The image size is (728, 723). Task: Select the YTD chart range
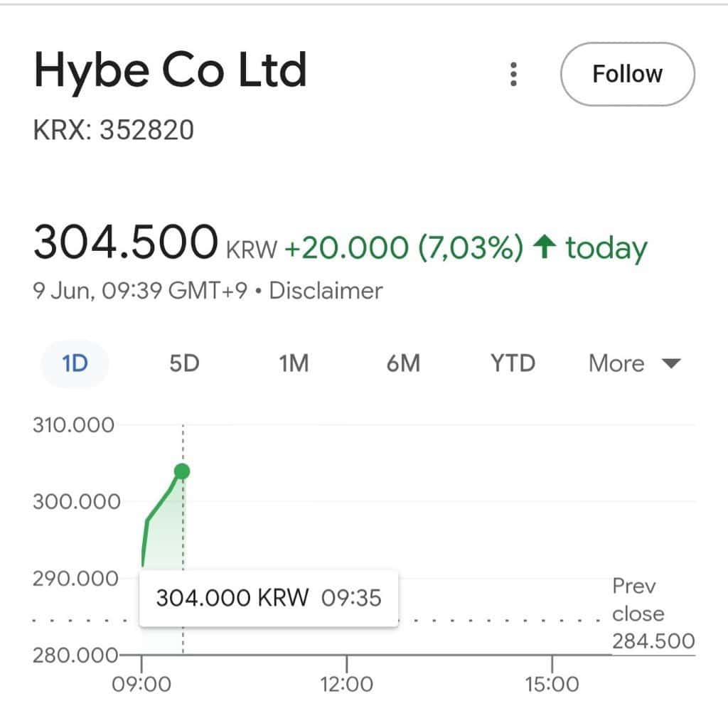tap(513, 363)
